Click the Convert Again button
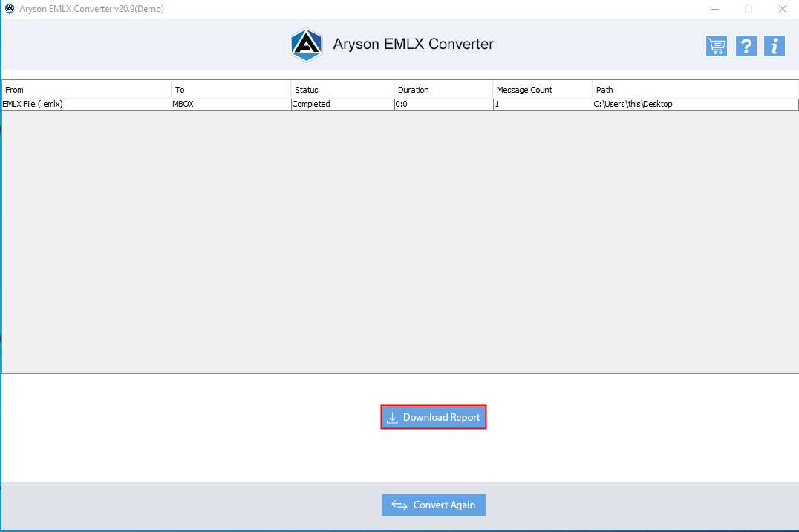Screen dimensions: 799x532 [x=434, y=505]
